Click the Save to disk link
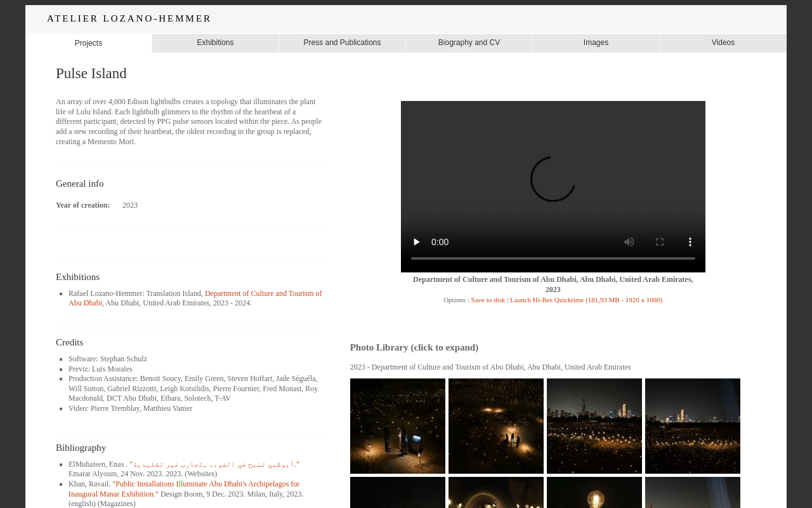 click(x=488, y=300)
